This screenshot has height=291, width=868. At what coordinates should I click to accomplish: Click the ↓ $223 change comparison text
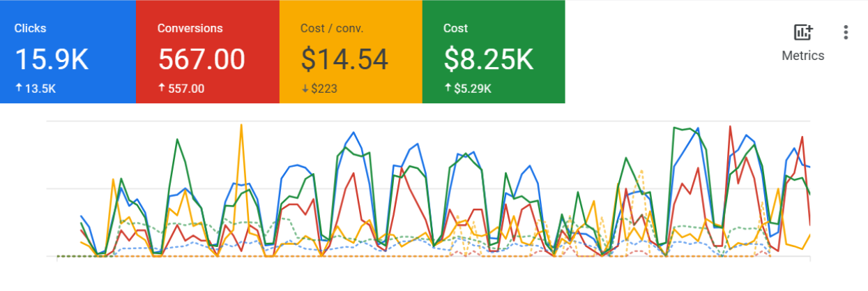point(324,89)
